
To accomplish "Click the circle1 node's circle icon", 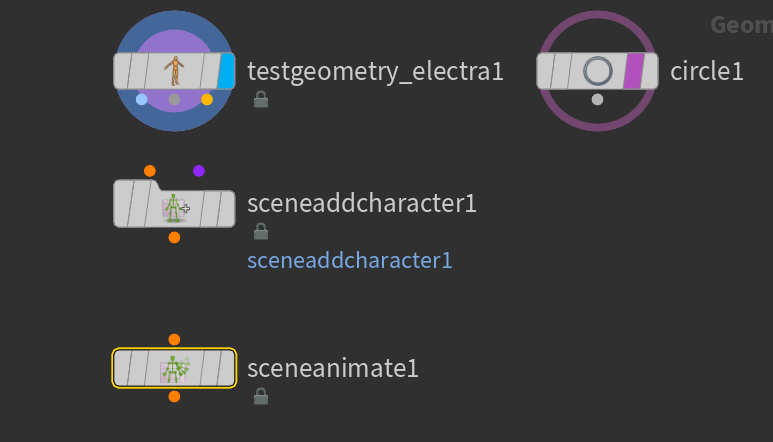I will pos(597,71).
